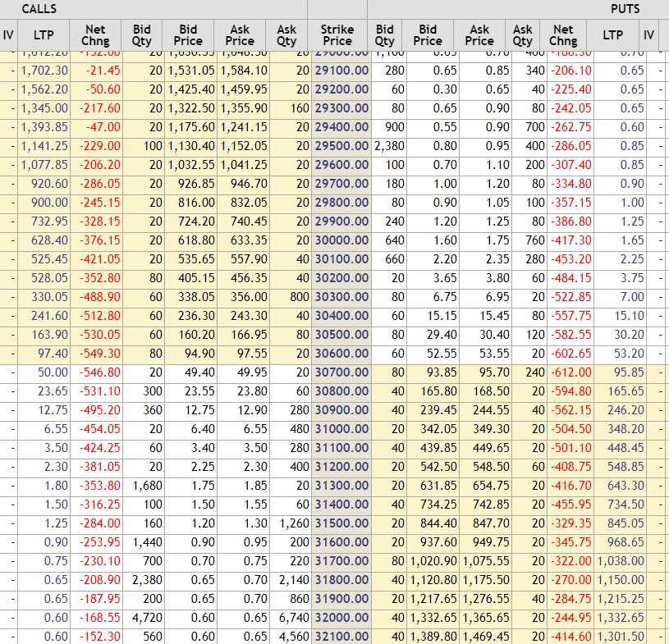Select calls LTP value 163.90

49,335
